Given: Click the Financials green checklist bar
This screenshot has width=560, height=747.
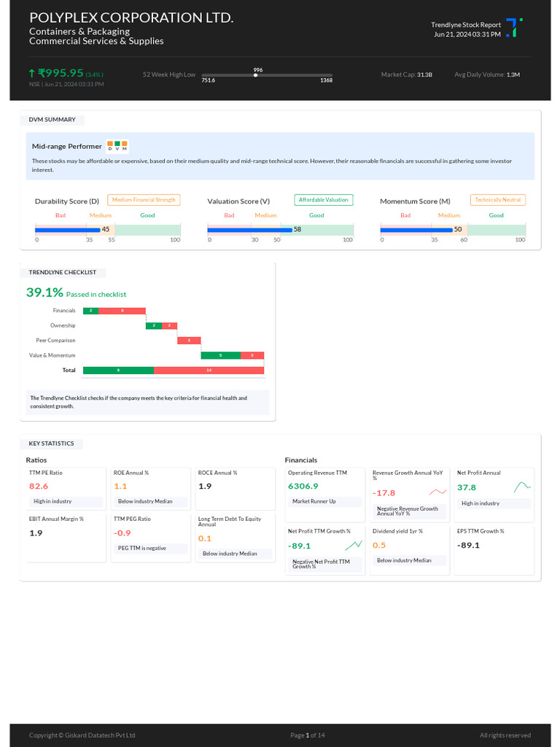Looking at the screenshot, I should (x=91, y=311).
